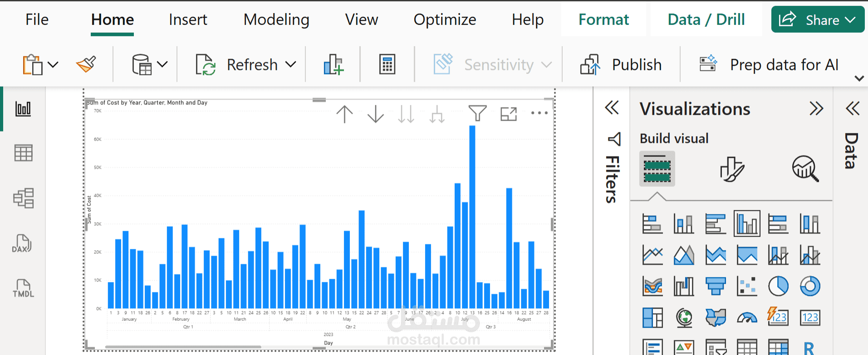Select the Line chart visual

(652, 255)
